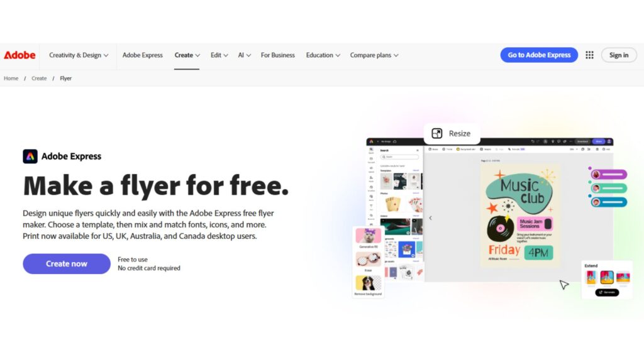
Task: Expand the Creativity & Design dropdown
Action: 79,55
